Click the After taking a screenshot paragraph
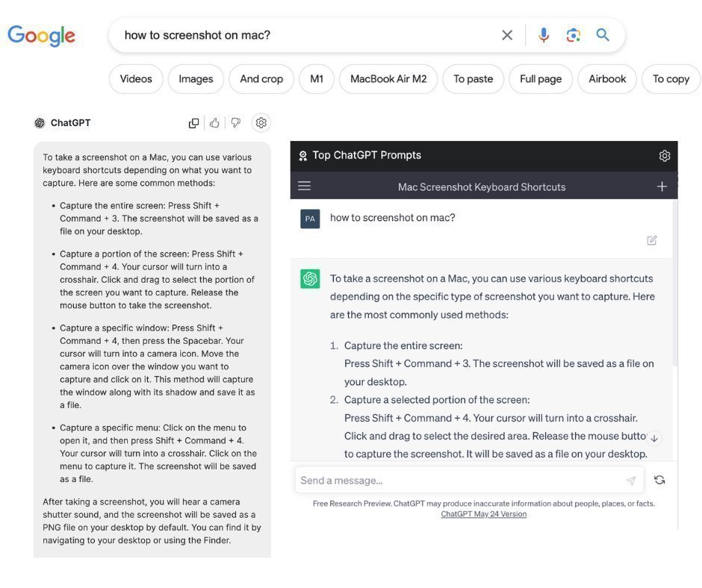The image size is (702, 588). [152, 521]
